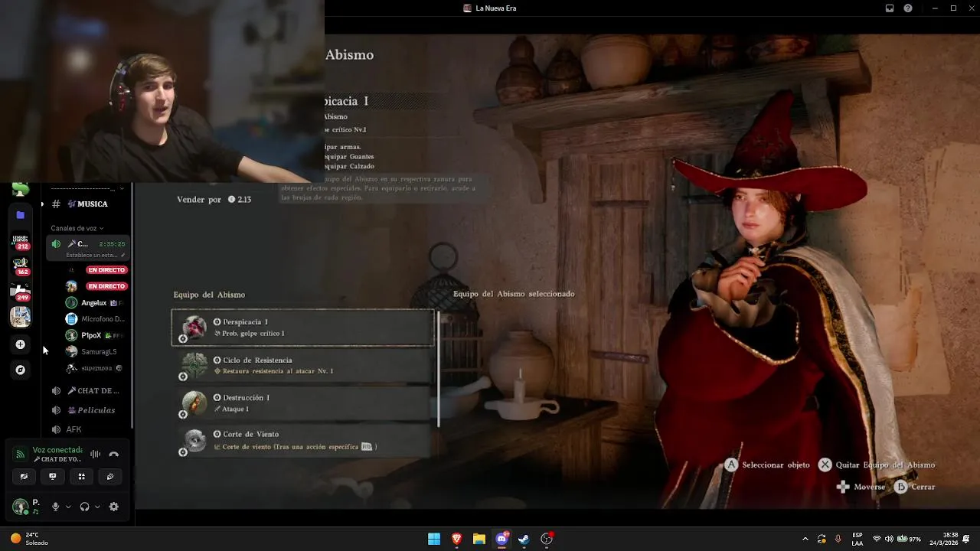Click the A Seleccionar objeto prompt

coord(766,465)
